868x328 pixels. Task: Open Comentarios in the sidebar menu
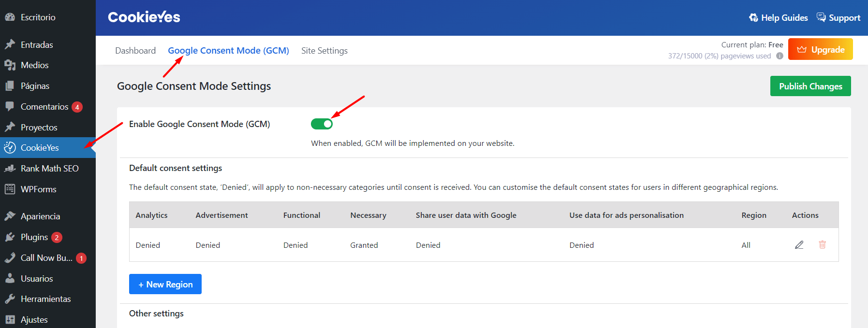[x=48, y=106]
